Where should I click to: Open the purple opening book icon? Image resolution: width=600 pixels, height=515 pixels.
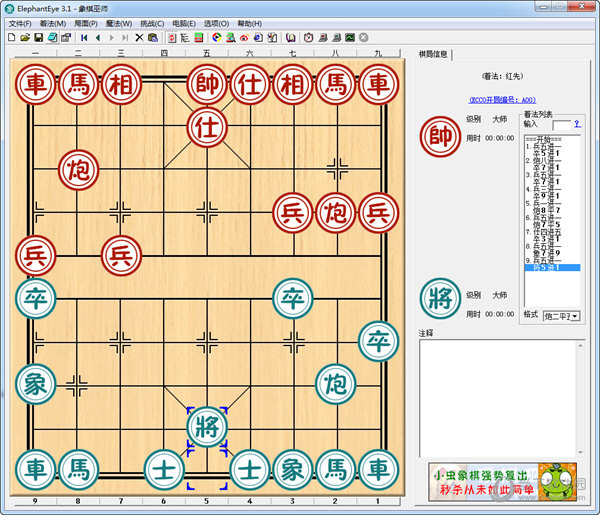[291, 37]
